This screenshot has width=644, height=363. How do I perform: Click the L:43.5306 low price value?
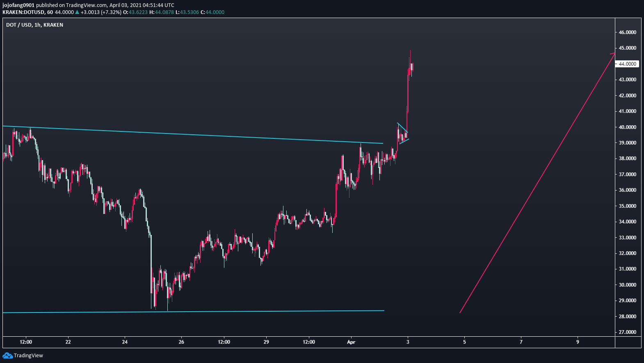187,12
